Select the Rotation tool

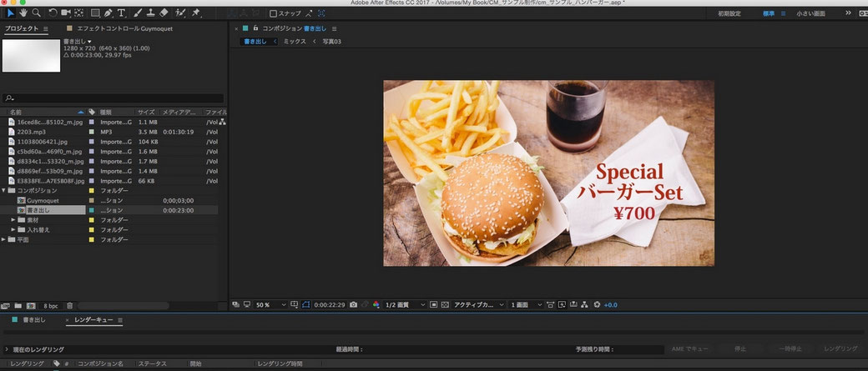[x=53, y=13]
